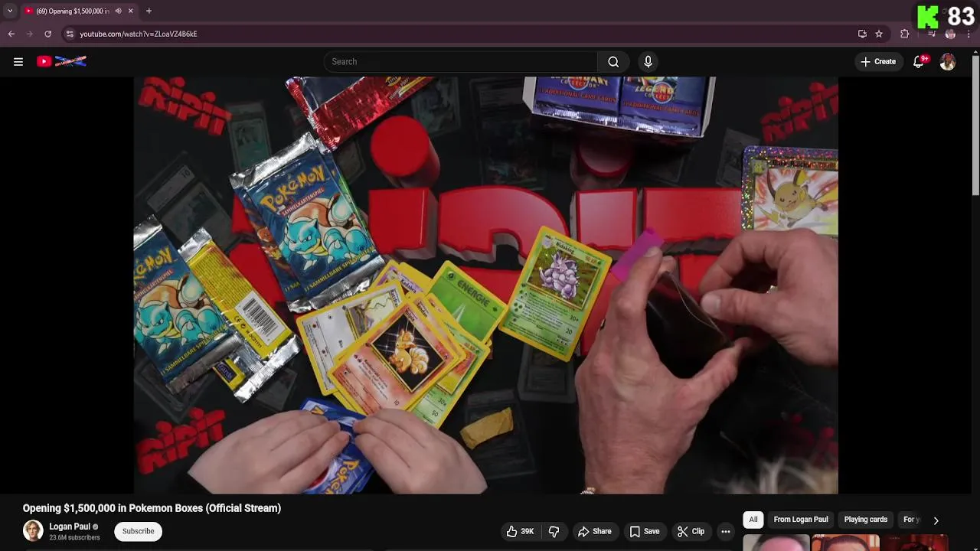
Task: Close the YouTube tab
Action: point(130,11)
